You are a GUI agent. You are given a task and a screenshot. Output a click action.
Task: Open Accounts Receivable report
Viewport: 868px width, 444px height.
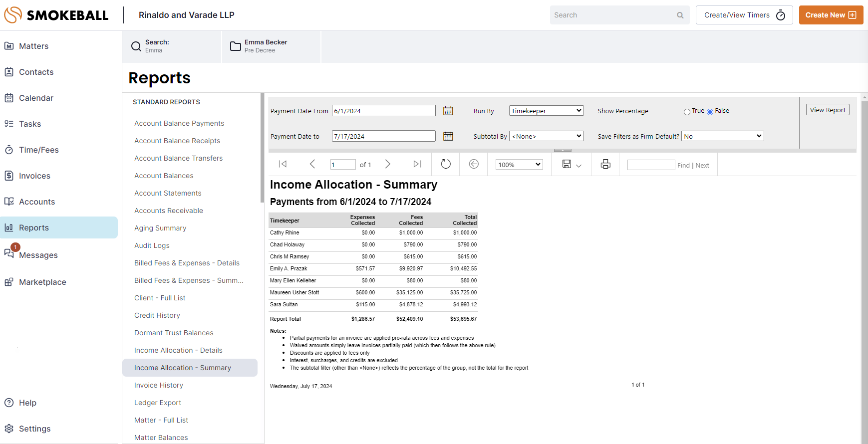point(169,211)
